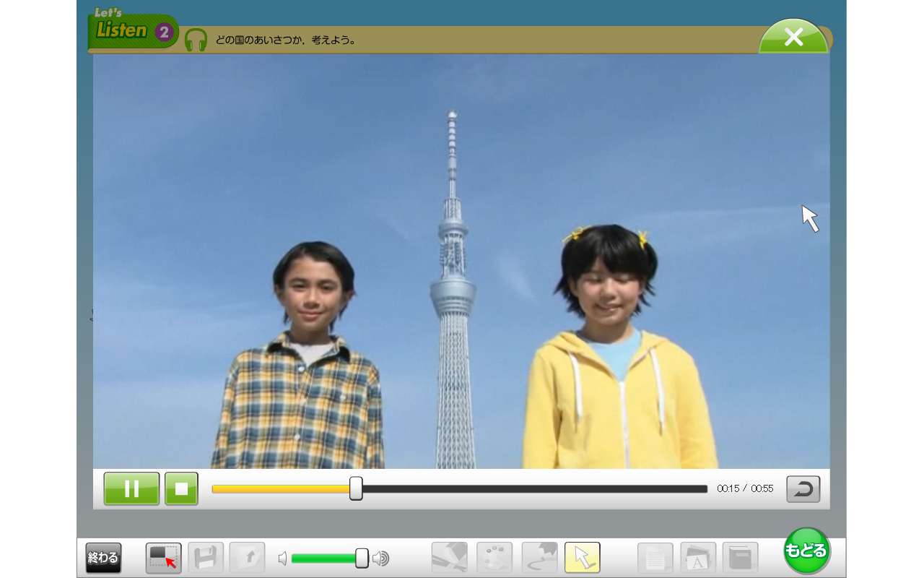Screen dimensions: 924x578
Task: Click the green volume slider knob
Action: pos(362,558)
